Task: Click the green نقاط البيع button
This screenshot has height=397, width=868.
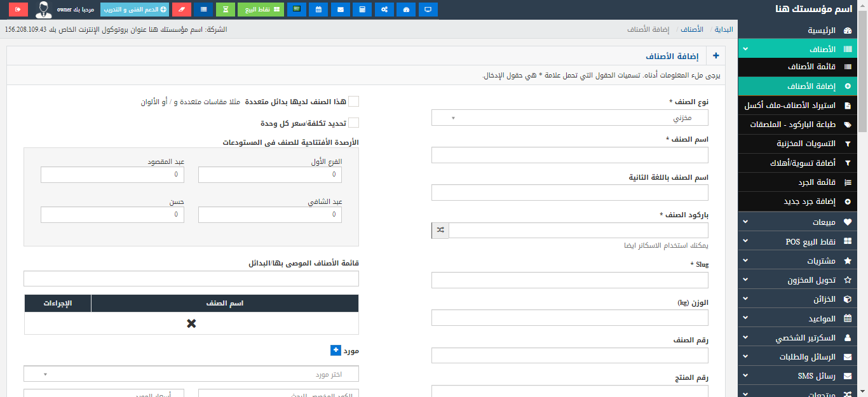Action: coord(261,10)
